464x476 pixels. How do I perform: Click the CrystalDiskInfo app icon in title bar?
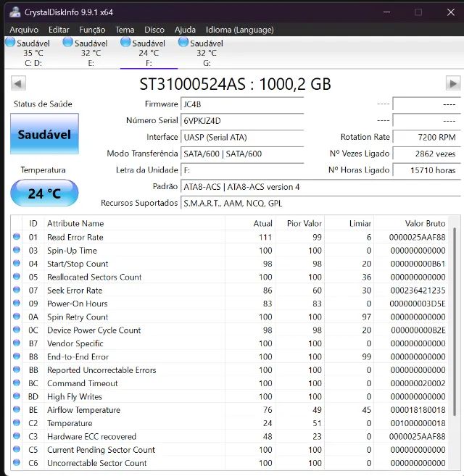14,12
